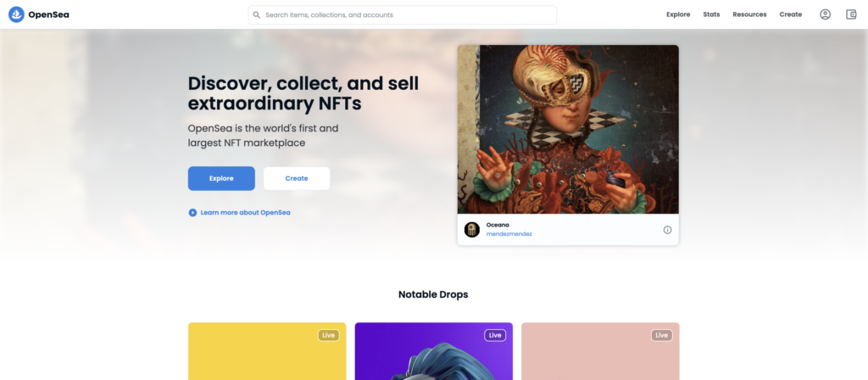Click the play icon beside Learn more
Image resolution: width=868 pixels, height=380 pixels.
[x=192, y=212]
